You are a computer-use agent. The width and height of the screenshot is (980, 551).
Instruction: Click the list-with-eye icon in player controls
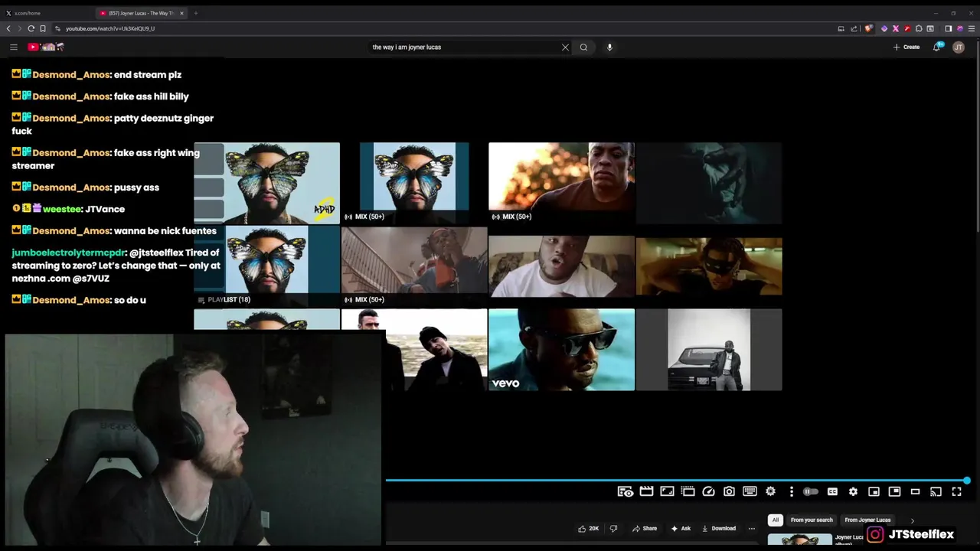(626, 491)
